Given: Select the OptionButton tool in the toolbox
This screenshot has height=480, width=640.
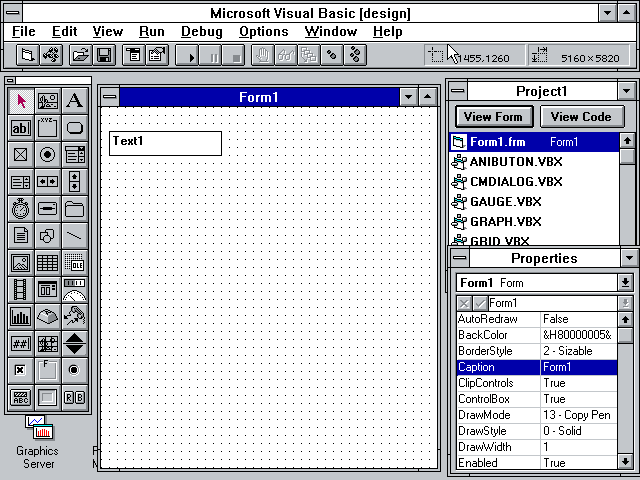Looking at the screenshot, I should pyautogui.click(x=48, y=155).
